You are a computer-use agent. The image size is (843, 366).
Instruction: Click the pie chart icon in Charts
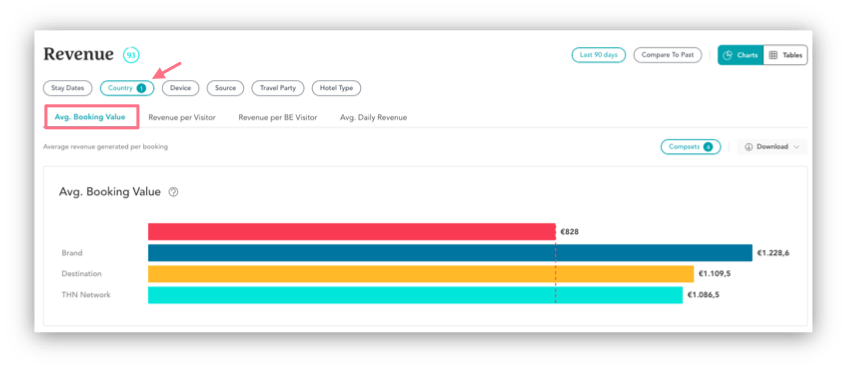(728, 55)
